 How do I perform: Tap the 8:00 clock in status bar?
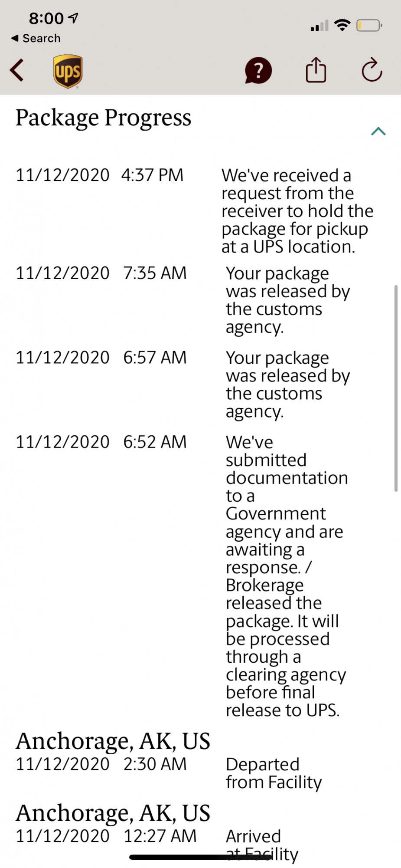(46, 18)
